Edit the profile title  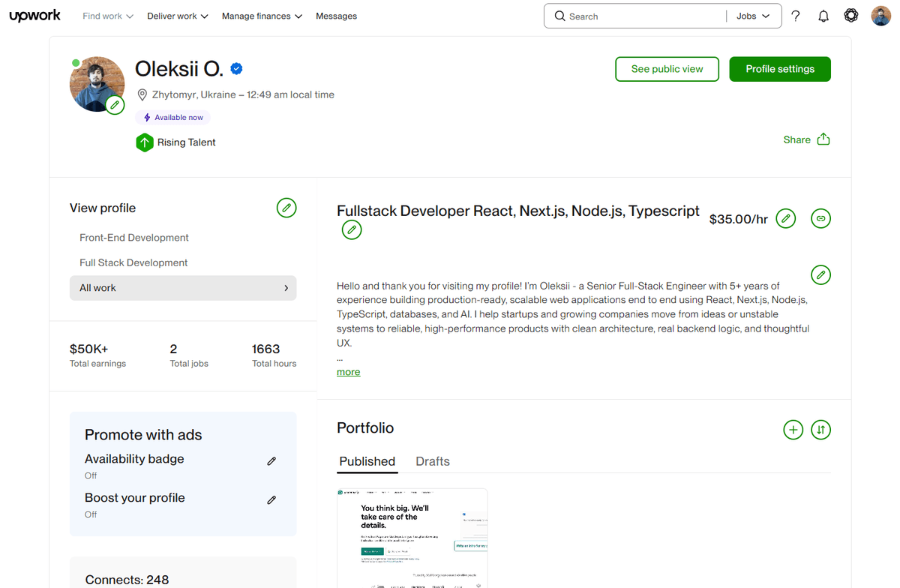pyautogui.click(x=352, y=229)
